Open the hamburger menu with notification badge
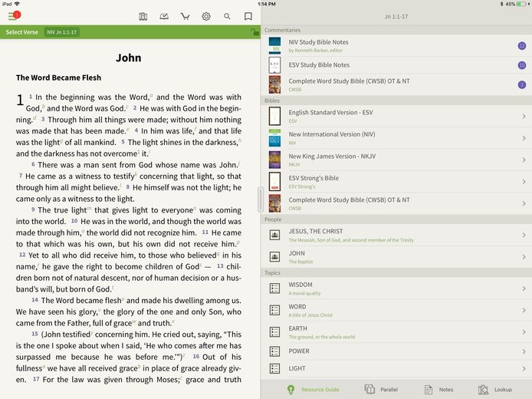The image size is (532, 399). click(x=15, y=15)
